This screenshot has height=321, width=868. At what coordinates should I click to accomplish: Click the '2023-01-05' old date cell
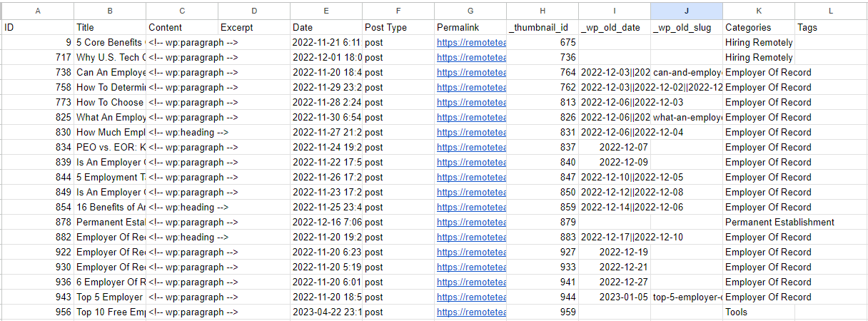[614, 297]
